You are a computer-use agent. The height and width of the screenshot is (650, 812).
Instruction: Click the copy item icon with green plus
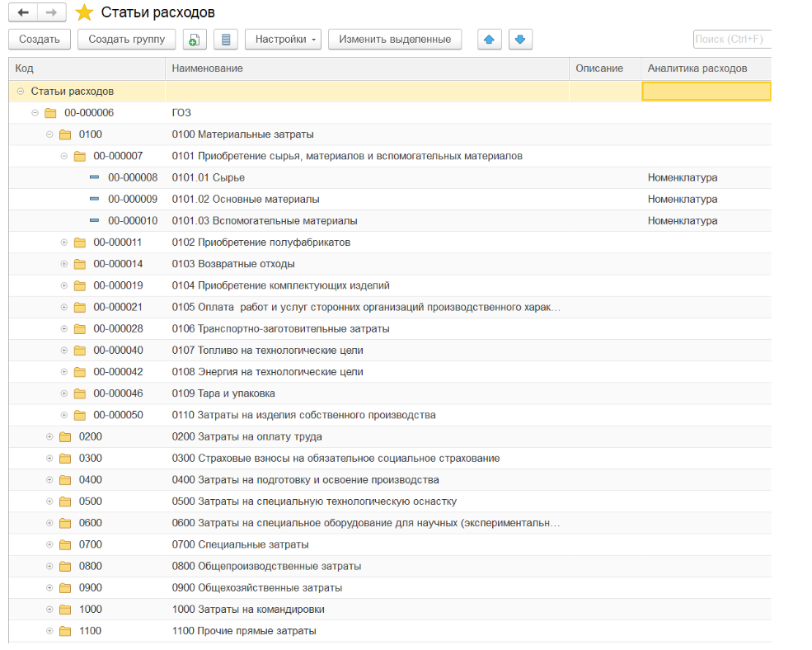pyautogui.click(x=193, y=40)
